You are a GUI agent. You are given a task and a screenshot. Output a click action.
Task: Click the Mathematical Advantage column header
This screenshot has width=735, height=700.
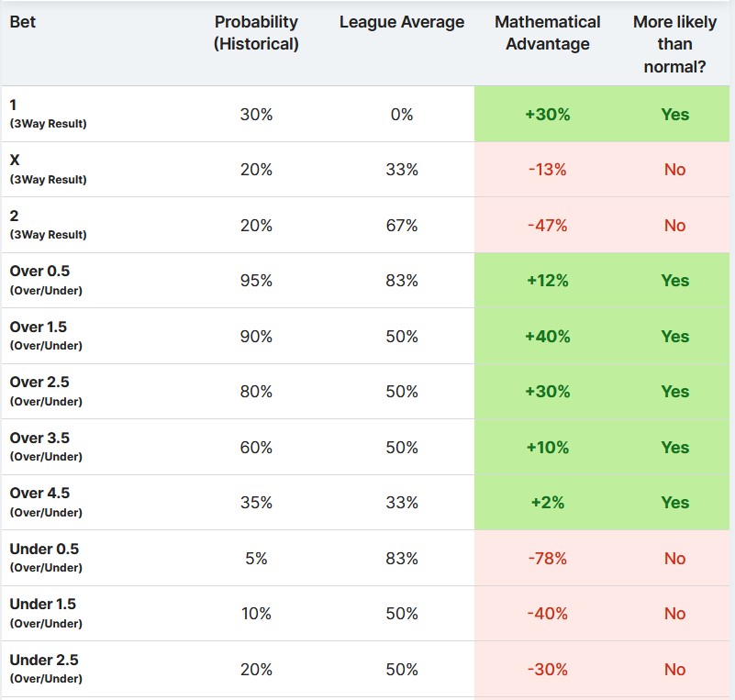[x=547, y=33]
